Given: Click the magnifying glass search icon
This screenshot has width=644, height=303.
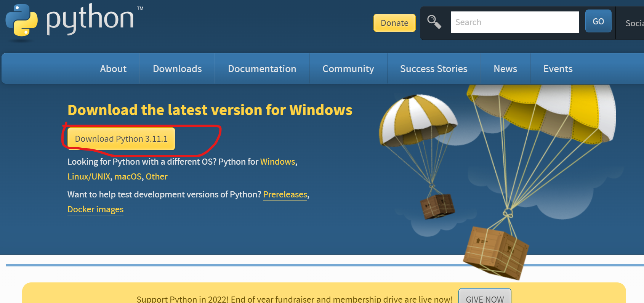Looking at the screenshot, I should 434,22.
